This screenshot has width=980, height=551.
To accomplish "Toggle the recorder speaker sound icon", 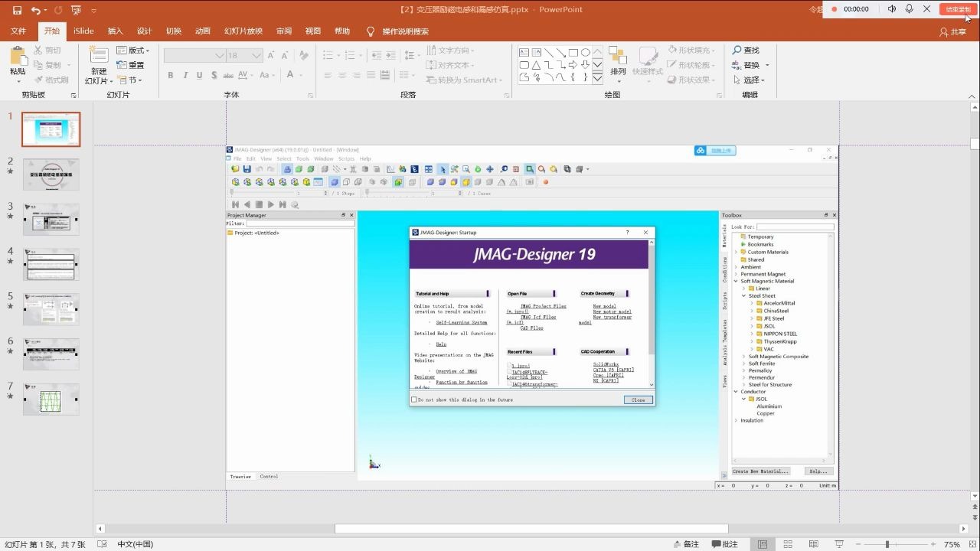I will pos(892,9).
